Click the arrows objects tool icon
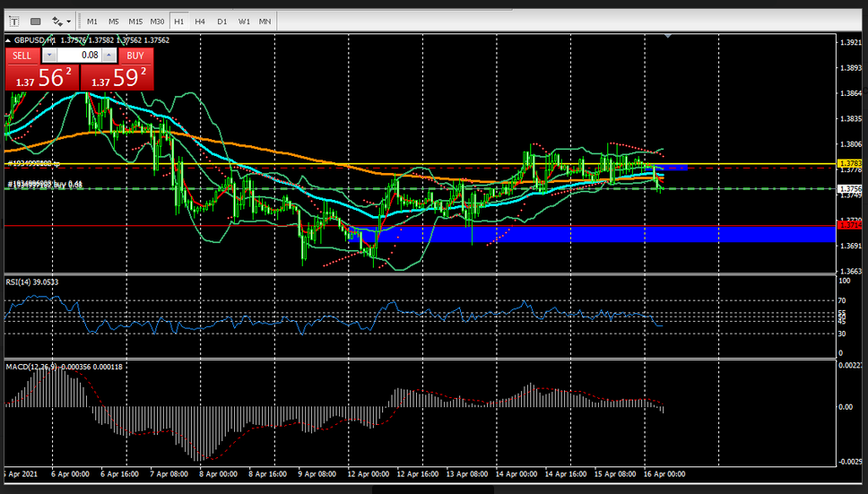 57,21
